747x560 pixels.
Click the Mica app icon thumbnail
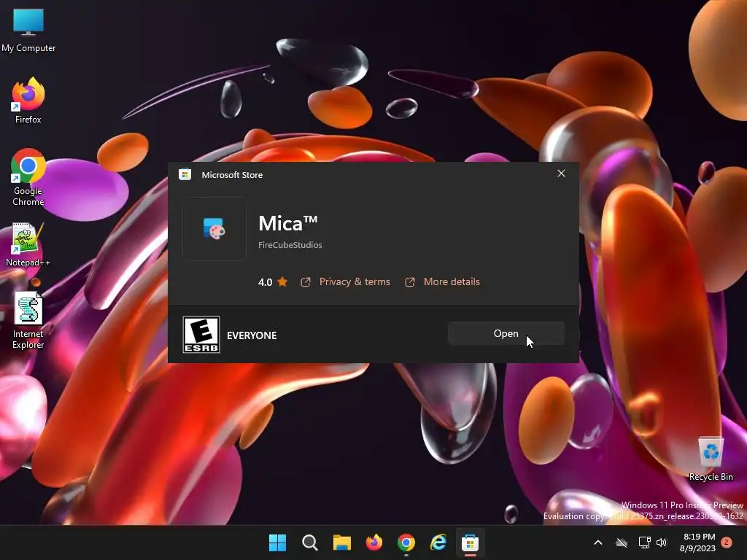pyautogui.click(x=214, y=229)
